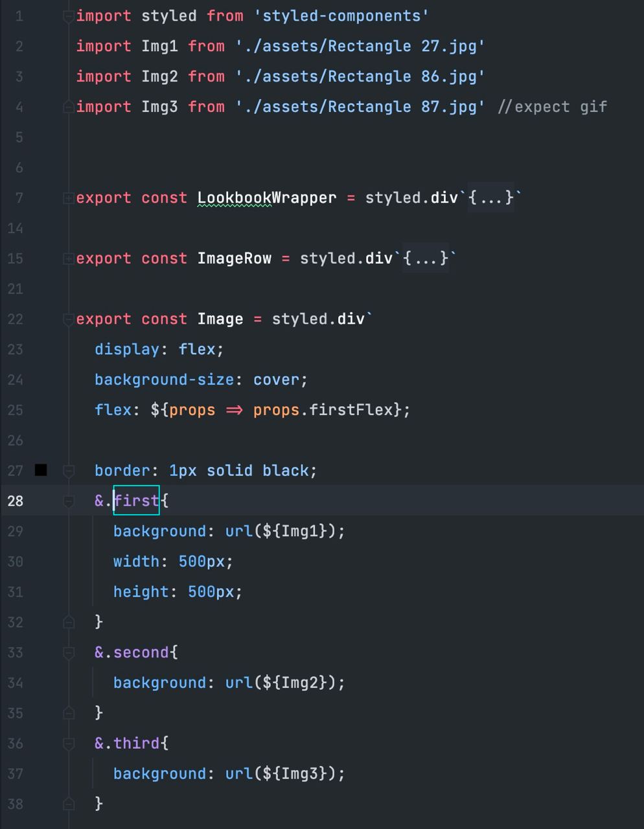Expand the folded LookbookWrapper block via gutter plus
The image size is (644, 829).
[x=68, y=198]
